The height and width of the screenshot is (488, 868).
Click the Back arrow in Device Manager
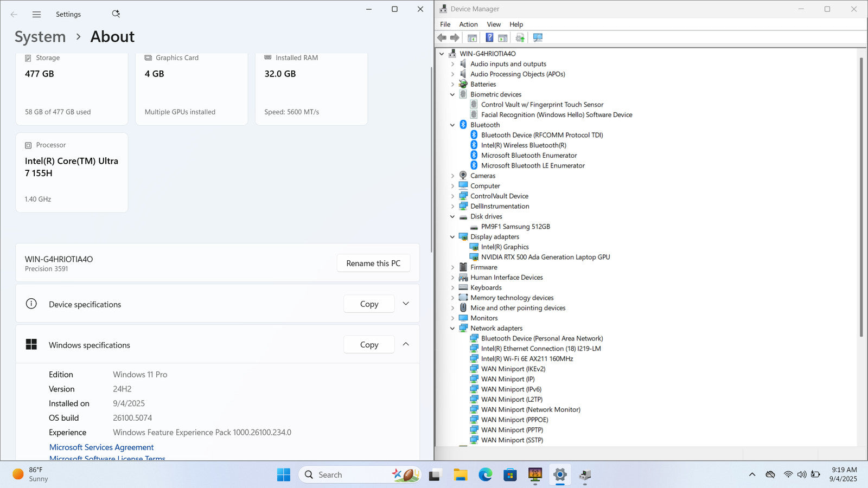point(442,37)
